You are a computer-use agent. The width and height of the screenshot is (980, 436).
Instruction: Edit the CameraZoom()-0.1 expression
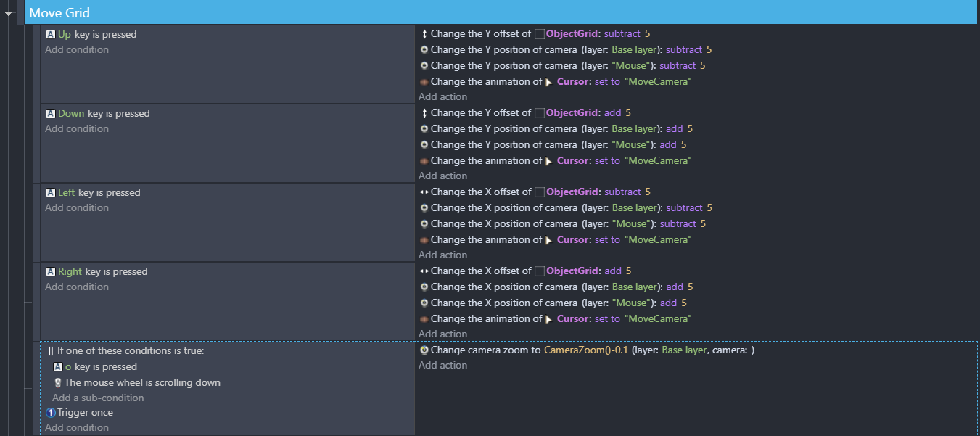(x=585, y=350)
